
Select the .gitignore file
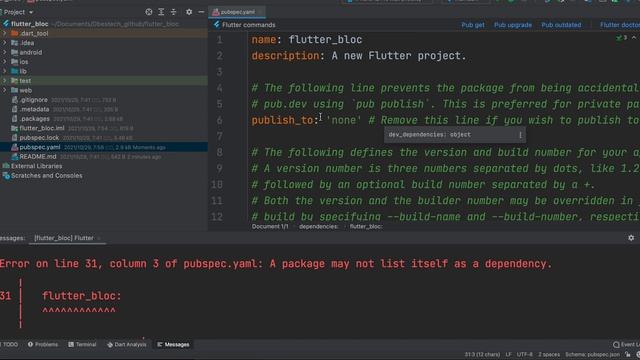[x=33, y=100]
